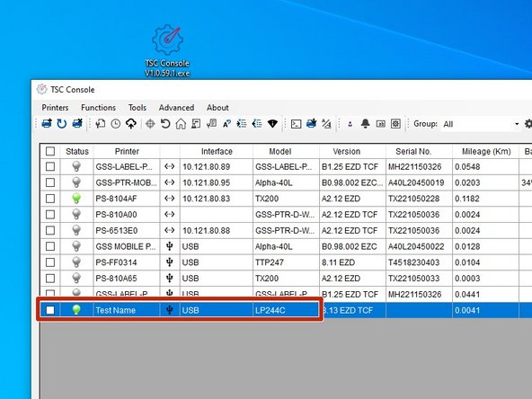Click IP address 10.121.80.88
Image resolution: width=532 pixels, height=399 pixels.
coord(207,230)
